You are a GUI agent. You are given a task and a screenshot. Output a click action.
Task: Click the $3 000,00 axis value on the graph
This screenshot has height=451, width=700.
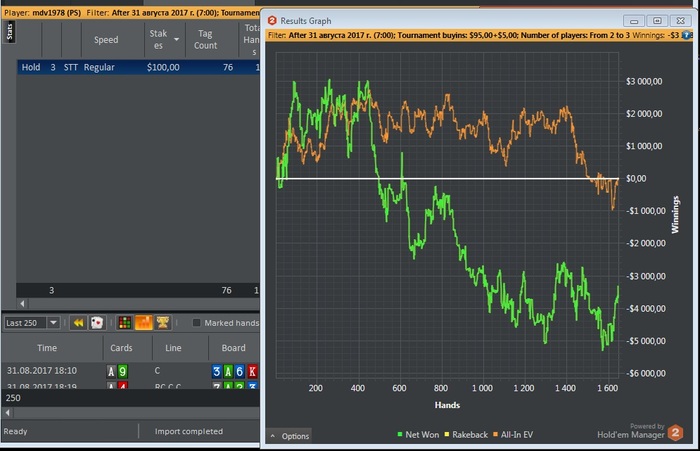[x=644, y=81]
